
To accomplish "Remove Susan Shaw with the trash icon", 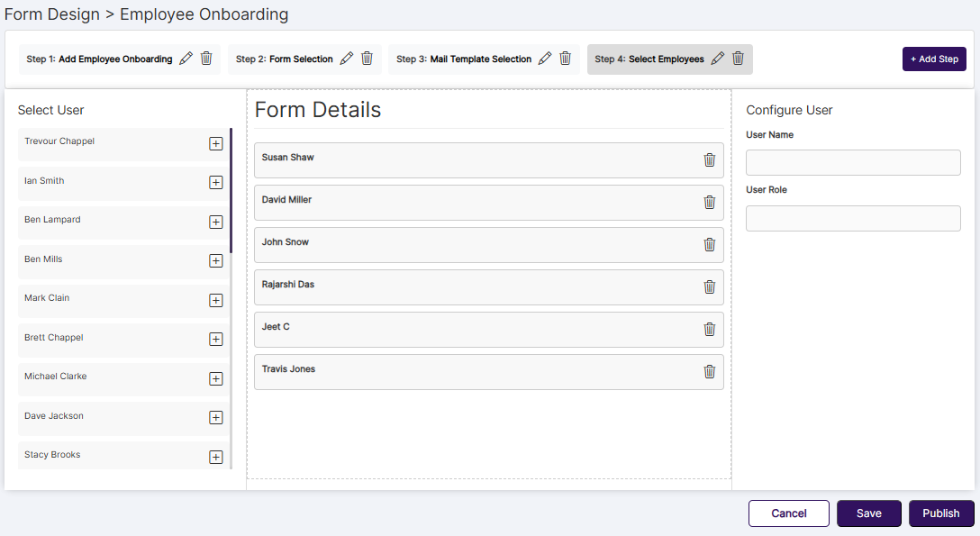I will [709, 159].
